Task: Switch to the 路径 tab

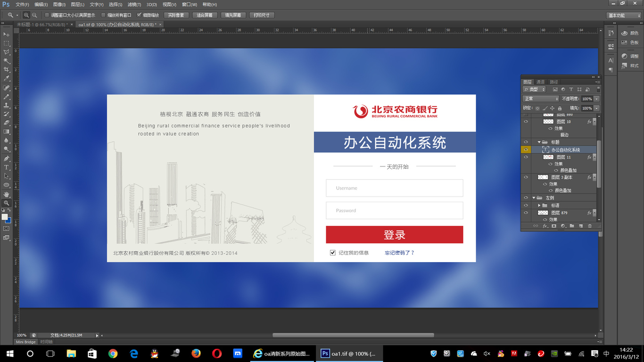Action: pyautogui.click(x=554, y=82)
